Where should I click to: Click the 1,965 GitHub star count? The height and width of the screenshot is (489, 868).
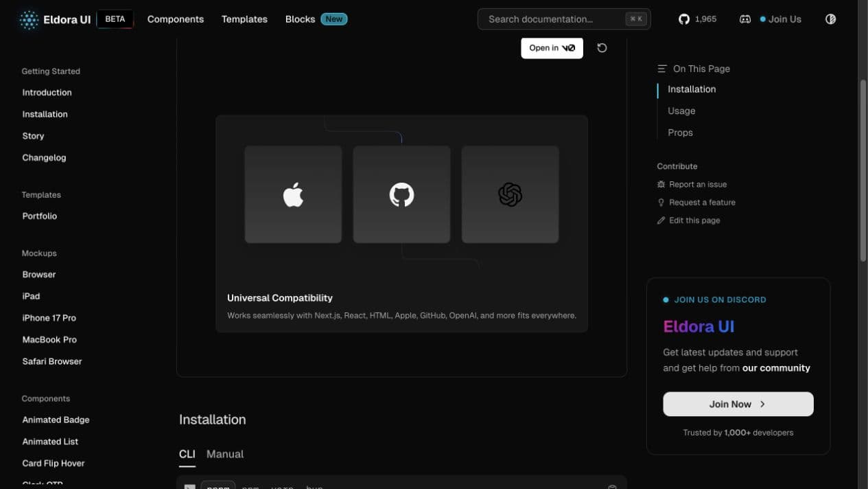(705, 19)
